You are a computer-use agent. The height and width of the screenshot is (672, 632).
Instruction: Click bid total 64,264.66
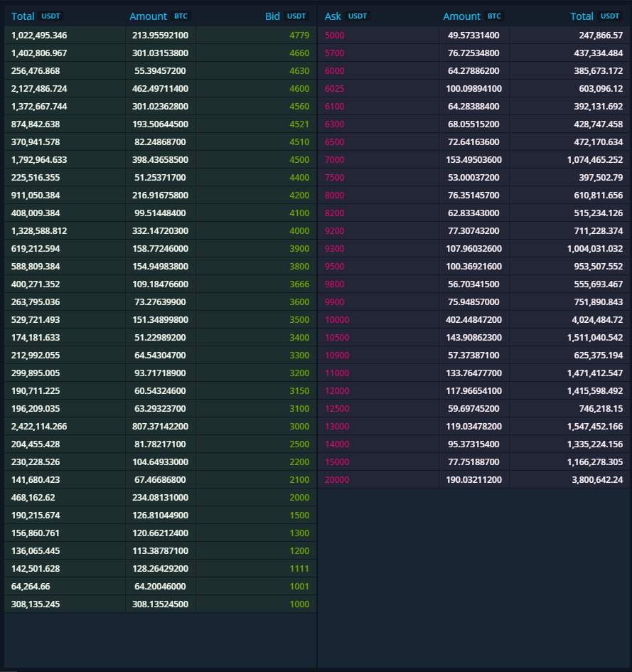pos(31,586)
